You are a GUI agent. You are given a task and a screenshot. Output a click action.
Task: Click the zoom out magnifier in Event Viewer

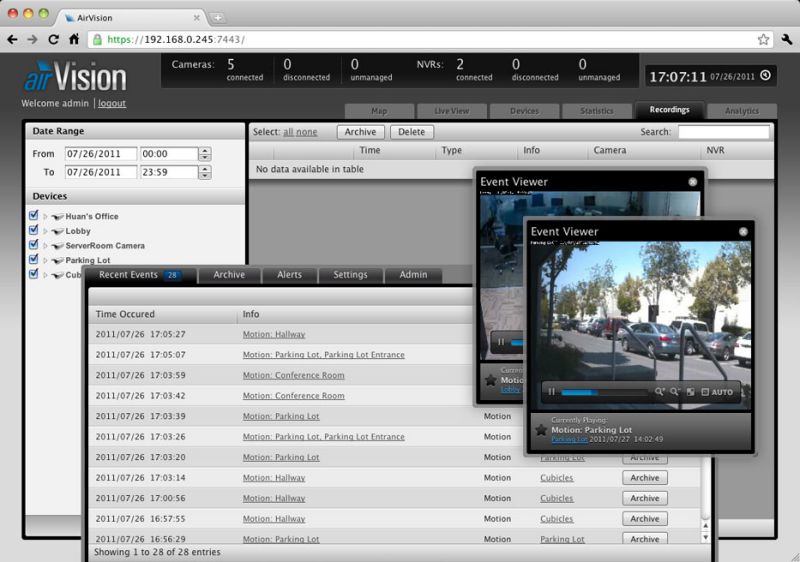[x=675, y=392]
